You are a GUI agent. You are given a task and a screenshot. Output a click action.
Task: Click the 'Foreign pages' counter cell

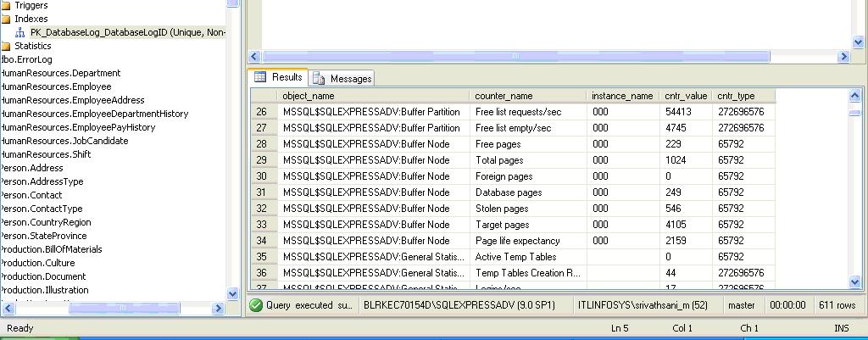pos(529,176)
